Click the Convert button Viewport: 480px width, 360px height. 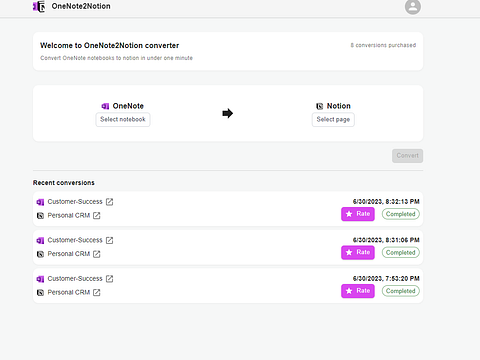click(x=407, y=156)
